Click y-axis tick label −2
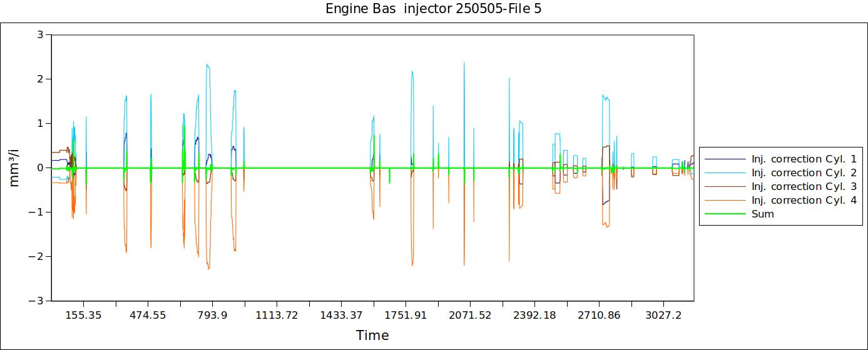The width and height of the screenshot is (868, 350). click(36, 256)
